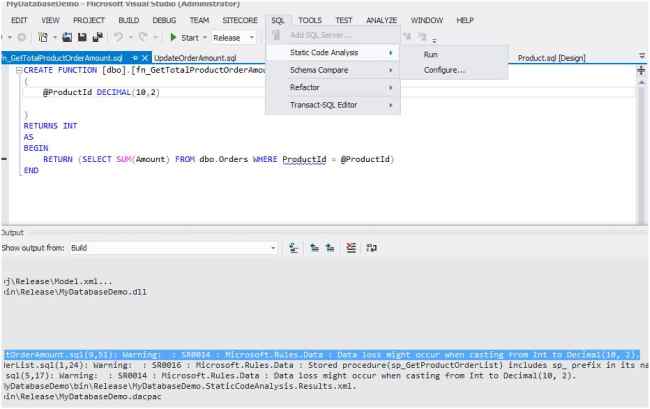
Task: Switch to the UpdateOrderAmount.sql tab
Action: [x=195, y=58]
